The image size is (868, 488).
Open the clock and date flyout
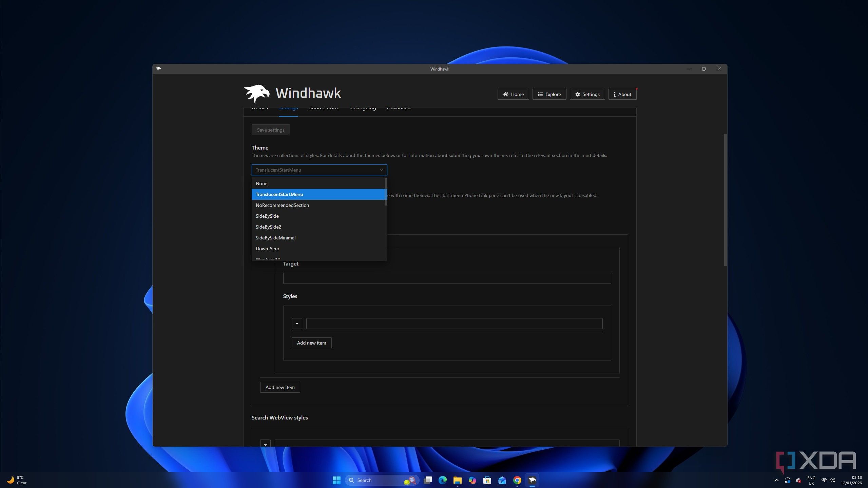click(851, 480)
